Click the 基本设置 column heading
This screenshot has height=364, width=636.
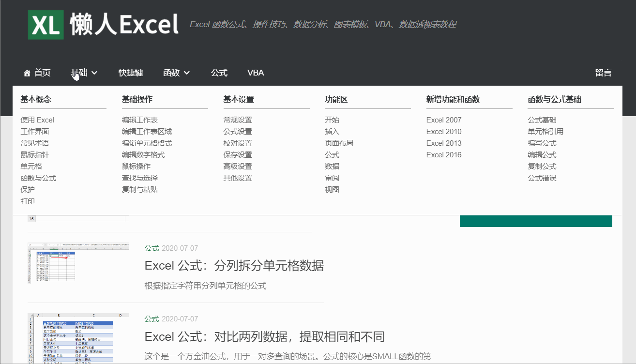coord(239,99)
